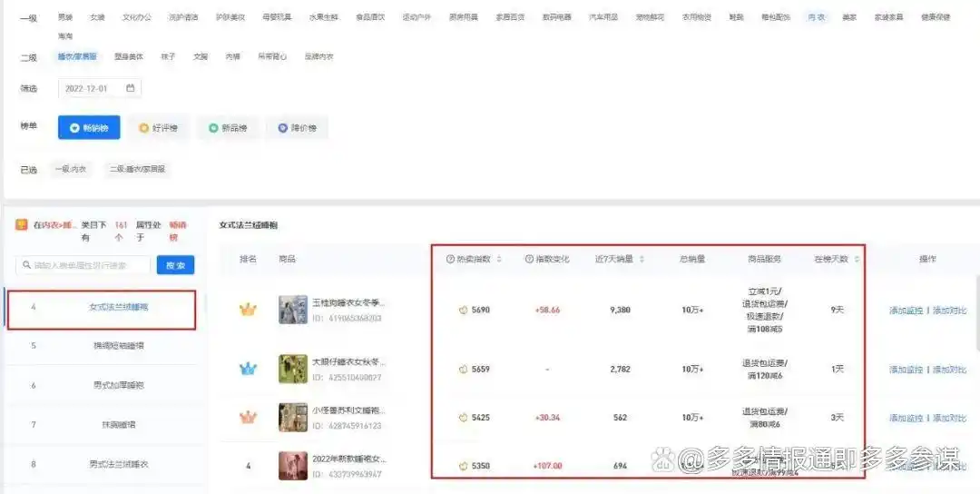This screenshot has width=980, height=494.
Task: Click 添加对比 for the 5425 row
Action: click(x=949, y=418)
